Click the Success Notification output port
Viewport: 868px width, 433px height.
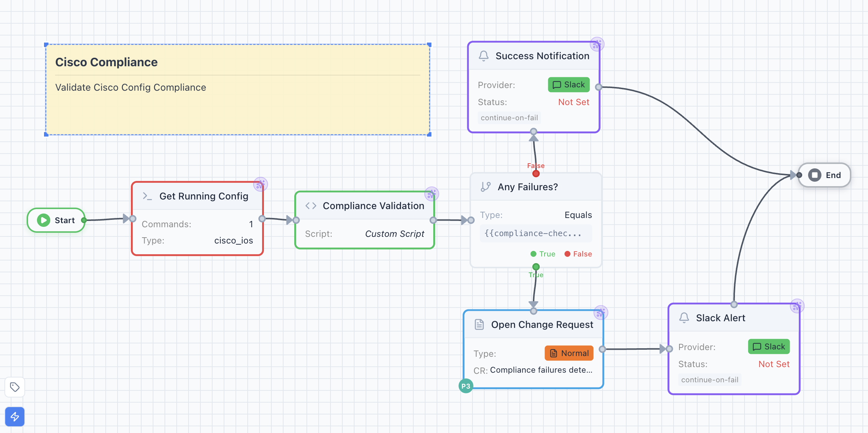[599, 87]
